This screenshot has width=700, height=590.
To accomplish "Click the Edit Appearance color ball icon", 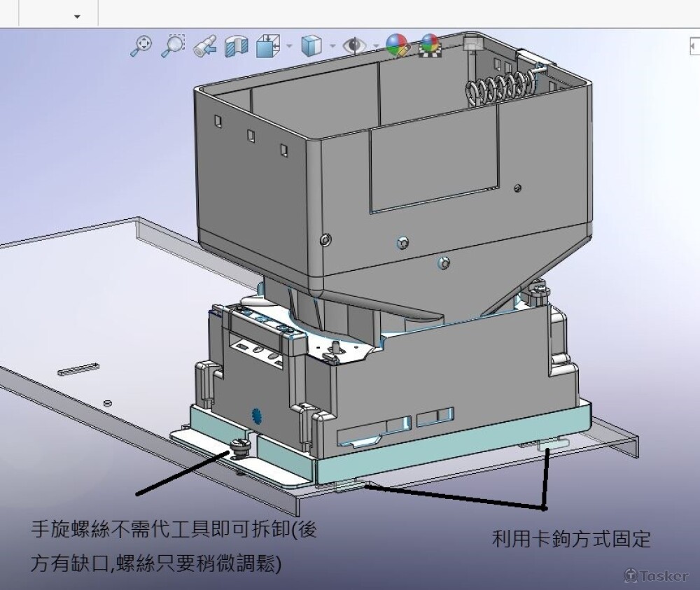I will 398,45.
